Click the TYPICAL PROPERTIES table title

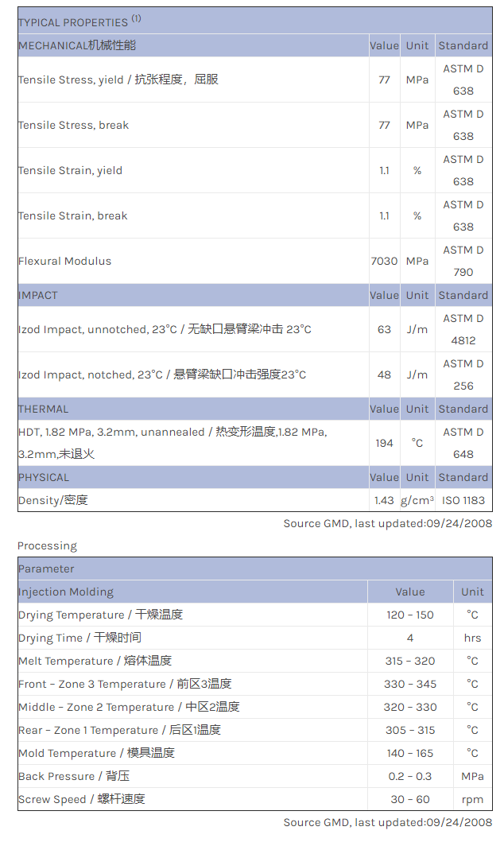coord(72,22)
